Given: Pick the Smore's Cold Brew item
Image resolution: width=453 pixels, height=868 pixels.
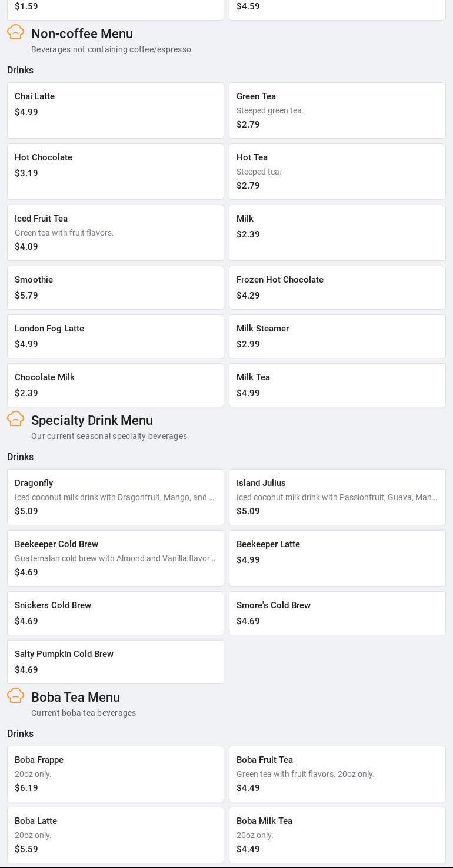Looking at the screenshot, I should [x=337, y=613].
